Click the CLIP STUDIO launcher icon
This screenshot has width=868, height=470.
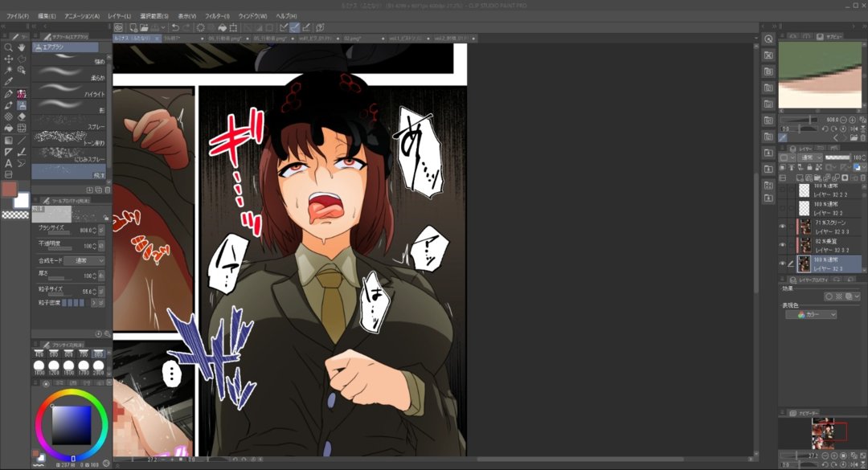click(x=118, y=27)
